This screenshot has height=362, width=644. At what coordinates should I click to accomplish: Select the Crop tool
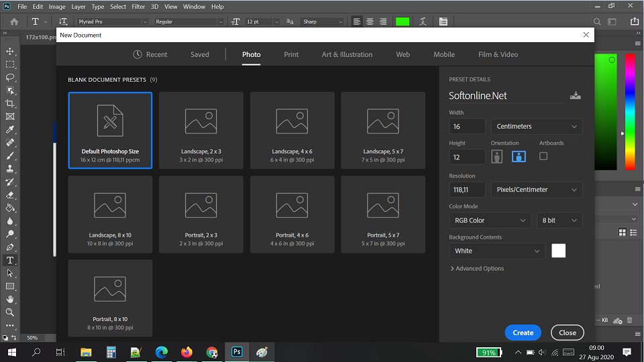[x=10, y=103]
